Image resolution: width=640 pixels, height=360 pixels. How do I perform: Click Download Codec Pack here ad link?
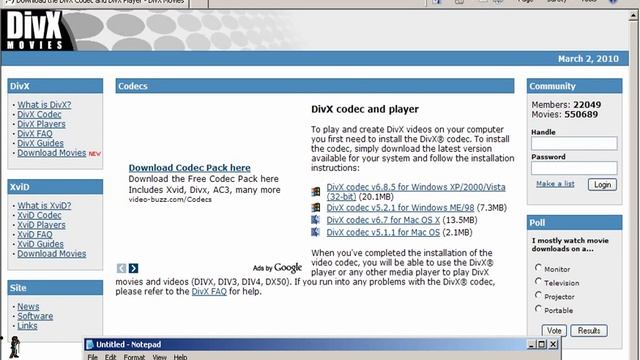[189, 168]
